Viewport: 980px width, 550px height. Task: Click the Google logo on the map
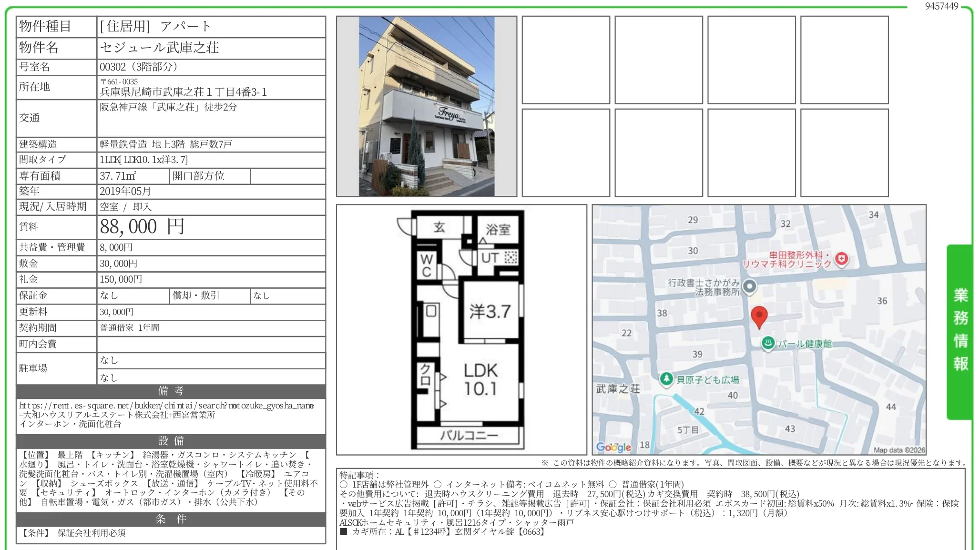(613, 447)
